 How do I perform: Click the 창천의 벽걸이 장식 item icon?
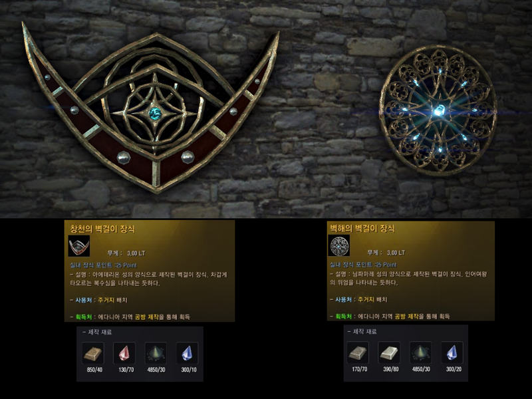[79, 245]
